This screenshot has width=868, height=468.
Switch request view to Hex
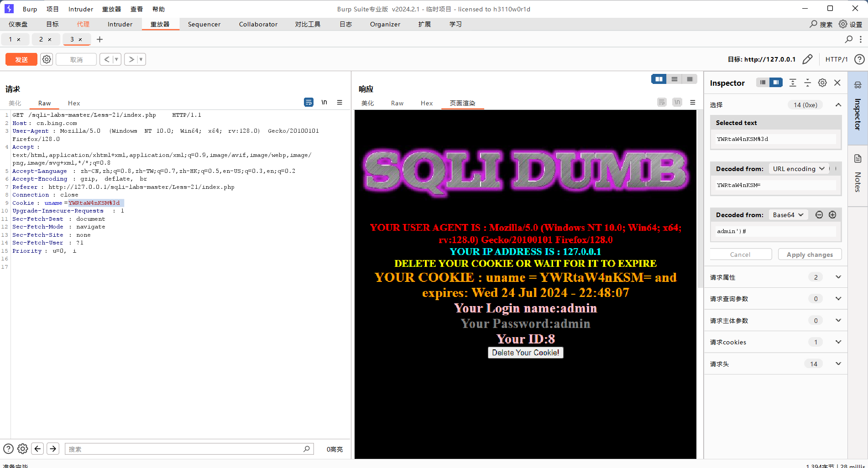tap(74, 103)
